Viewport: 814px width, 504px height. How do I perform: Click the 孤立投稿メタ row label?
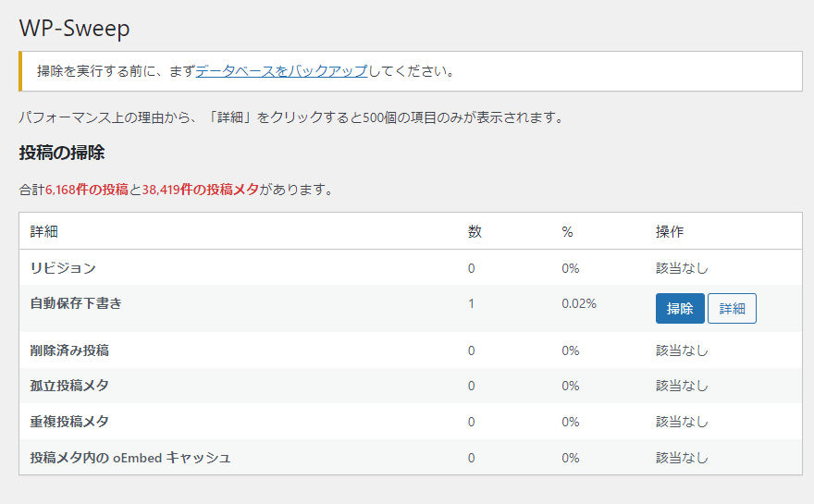(69, 386)
